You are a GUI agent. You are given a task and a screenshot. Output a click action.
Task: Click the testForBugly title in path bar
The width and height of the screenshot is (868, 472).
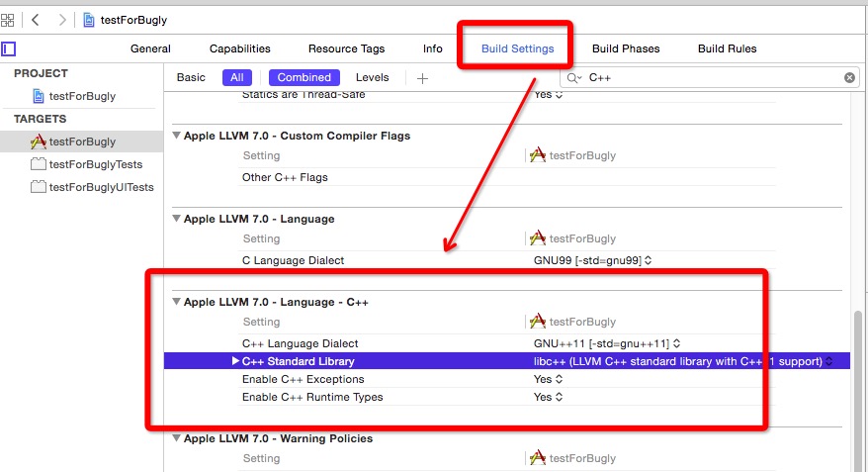coord(133,21)
